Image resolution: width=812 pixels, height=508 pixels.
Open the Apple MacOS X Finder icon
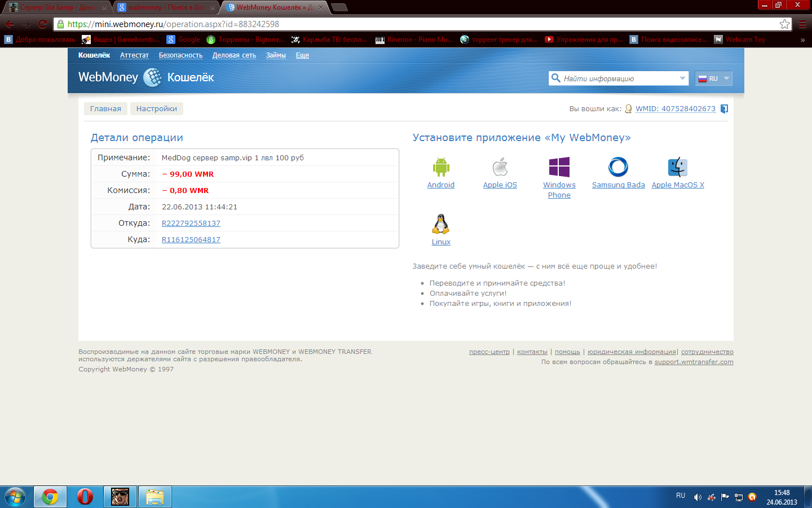tap(678, 167)
